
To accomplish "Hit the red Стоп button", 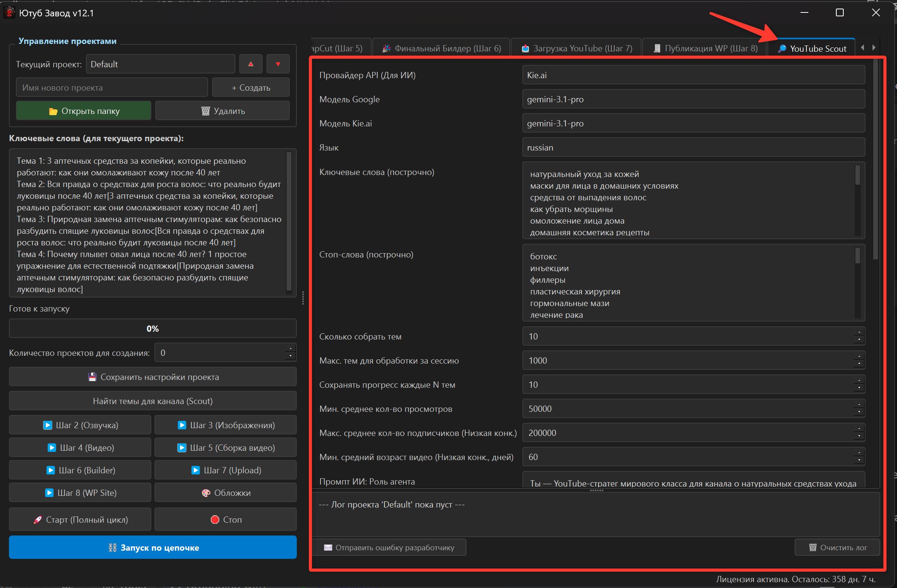I will tap(226, 520).
